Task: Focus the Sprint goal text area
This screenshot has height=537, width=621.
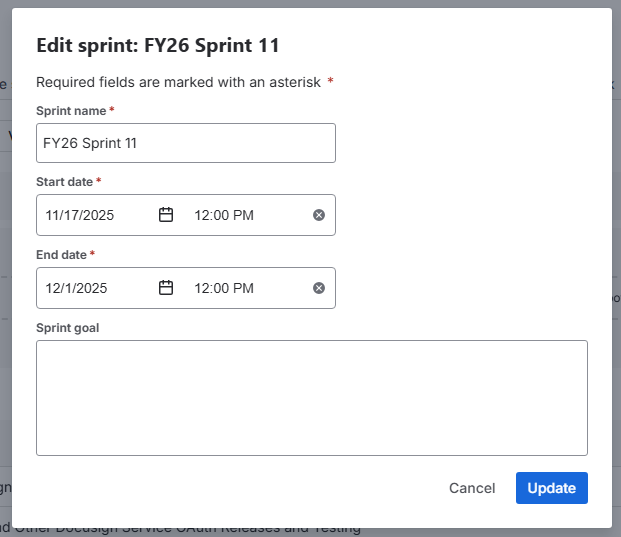Action: tap(311, 397)
